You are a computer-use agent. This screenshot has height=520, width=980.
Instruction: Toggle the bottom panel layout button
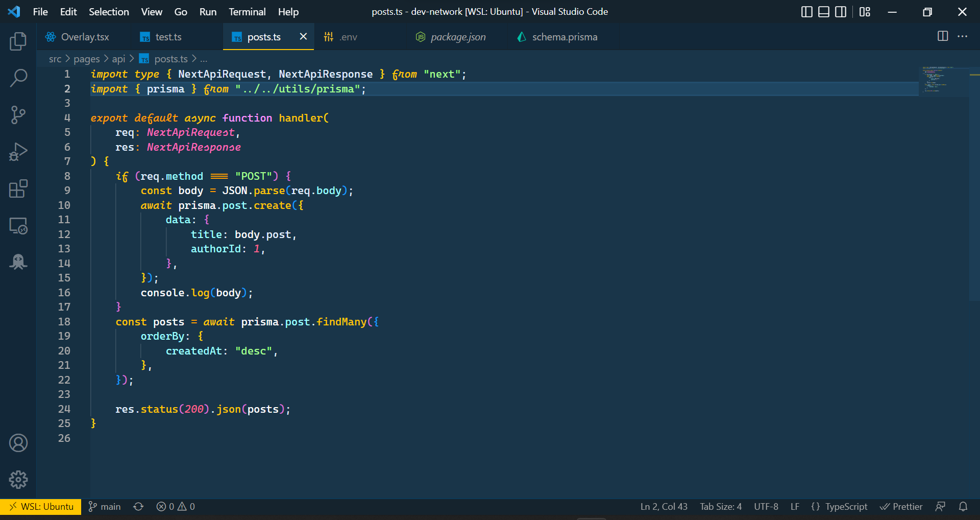click(x=823, y=12)
